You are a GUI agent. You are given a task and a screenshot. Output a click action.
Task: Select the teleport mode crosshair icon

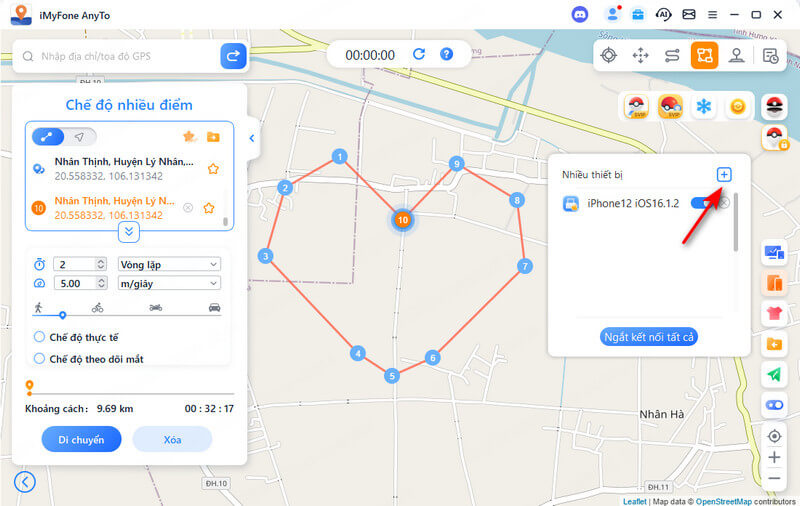pos(609,56)
